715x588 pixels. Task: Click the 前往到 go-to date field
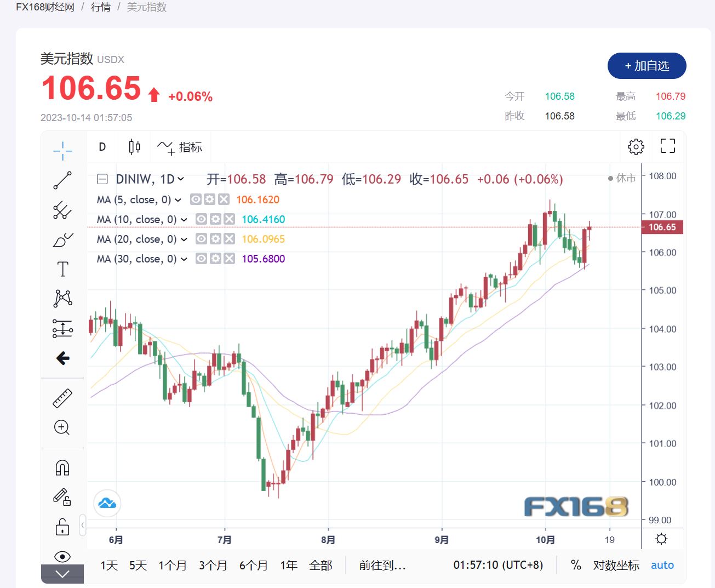coord(382,565)
